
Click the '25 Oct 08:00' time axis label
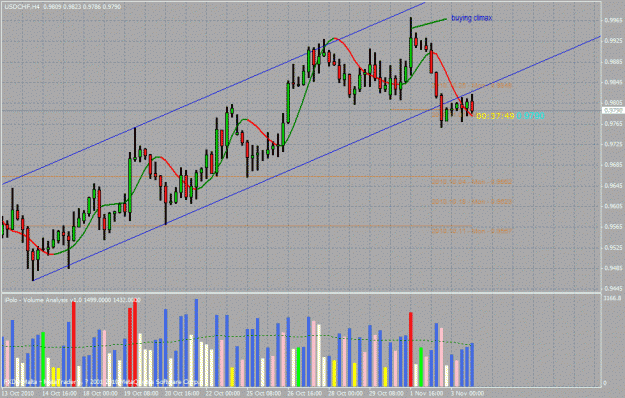[x=264, y=393]
